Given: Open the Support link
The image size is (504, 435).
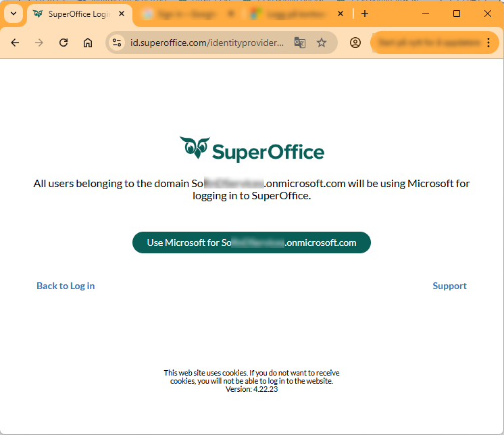Looking at the screenshot, I should pyautogui.click(x=449, y=286).
